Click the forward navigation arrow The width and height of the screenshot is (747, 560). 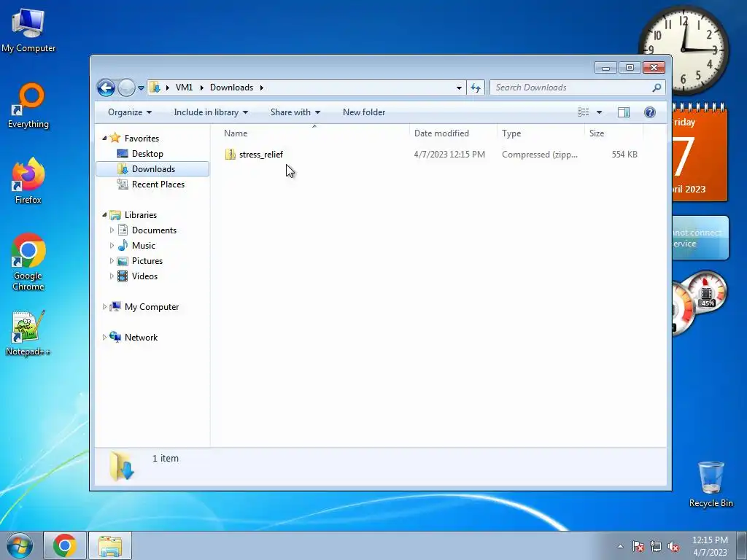point(126,87)
